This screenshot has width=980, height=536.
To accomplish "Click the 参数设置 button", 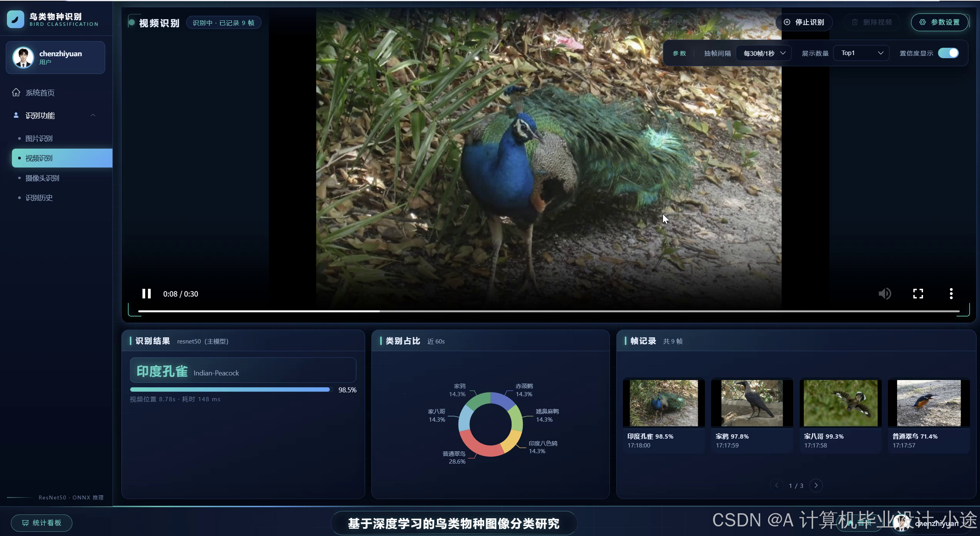I will (x=940, y=22).
